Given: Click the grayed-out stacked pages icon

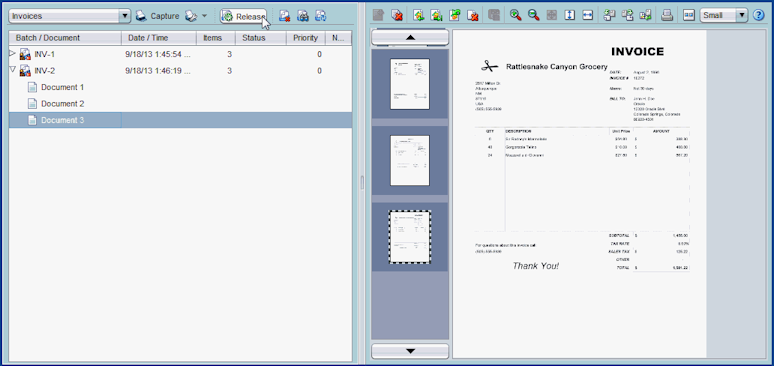Looking at the screenshot, I should tap(495, 15).
